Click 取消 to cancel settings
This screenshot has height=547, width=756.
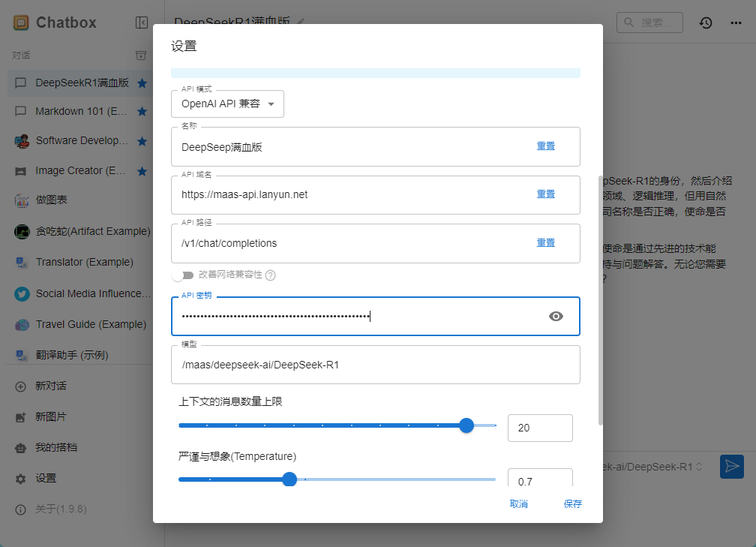(519, 504)
